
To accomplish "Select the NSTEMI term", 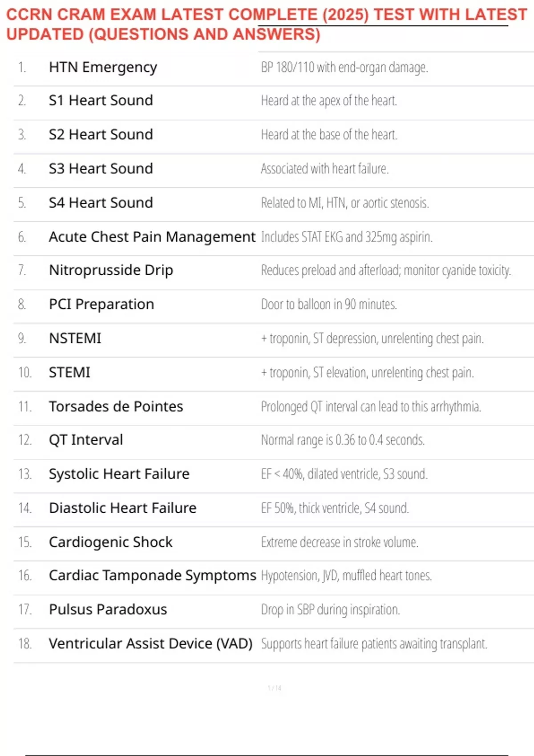I will pos(75,338).
